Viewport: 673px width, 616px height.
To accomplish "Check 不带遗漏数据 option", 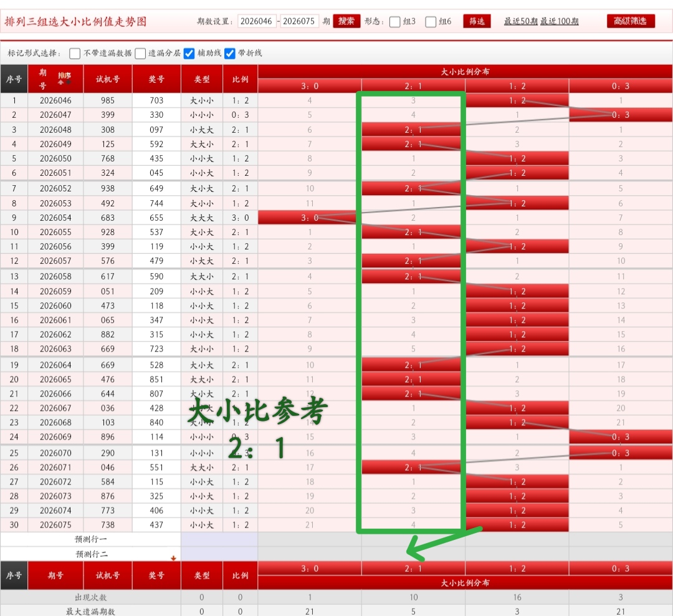I will click(75, 54).
